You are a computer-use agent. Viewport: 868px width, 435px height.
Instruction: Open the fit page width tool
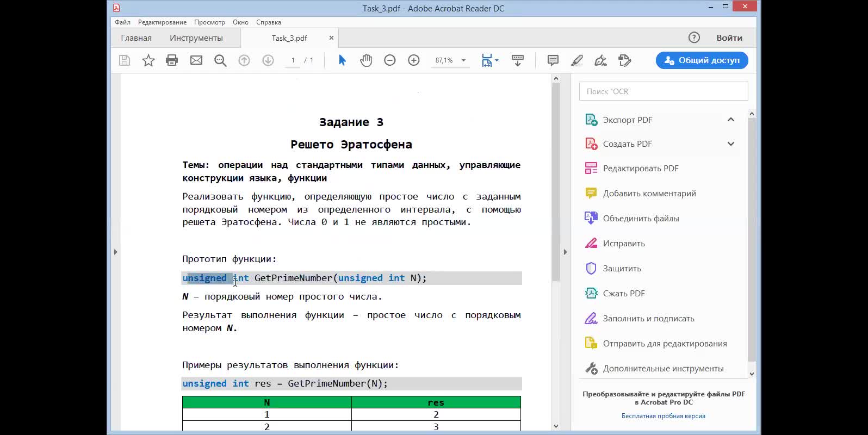(x=487, y=60)
